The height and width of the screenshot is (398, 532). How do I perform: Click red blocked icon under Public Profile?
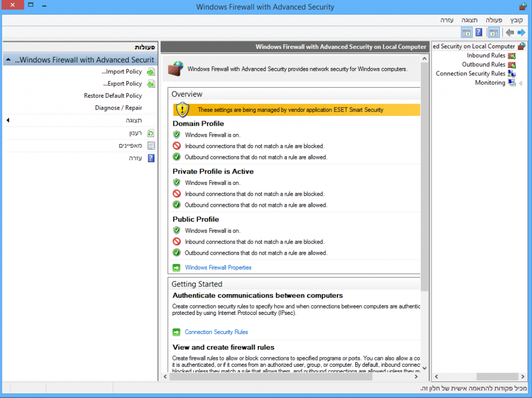click(177, 242)
